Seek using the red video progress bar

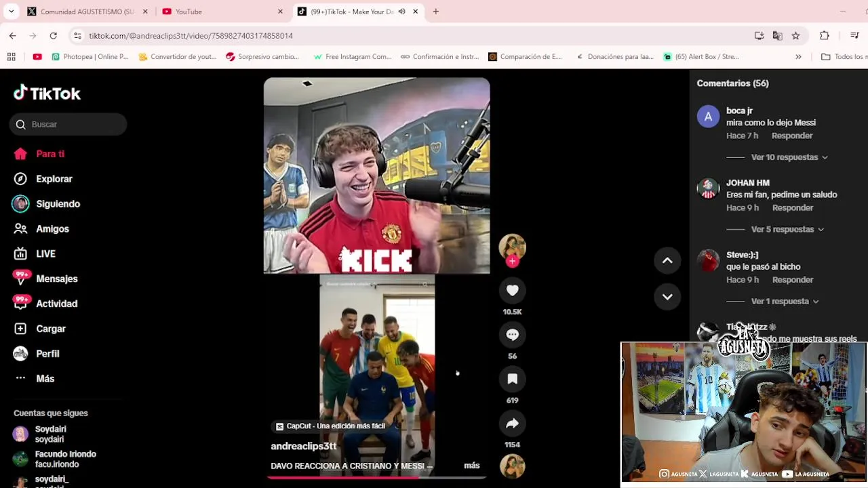click(x=376, y=477)
